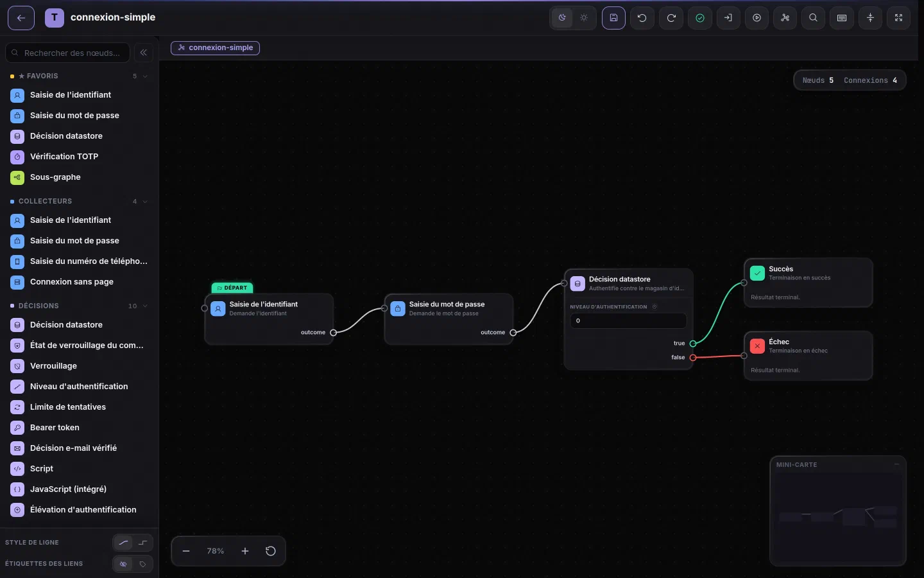Redo the last undone change
This screenshot has width=924, height=578.
click(x=671, y=18)
